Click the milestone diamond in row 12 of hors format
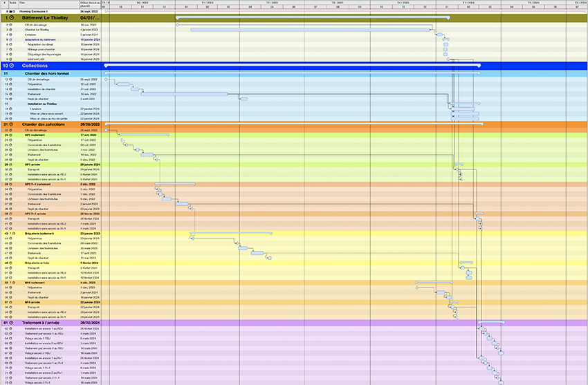Viewport: 588px width, 385px height. (106, 79)
